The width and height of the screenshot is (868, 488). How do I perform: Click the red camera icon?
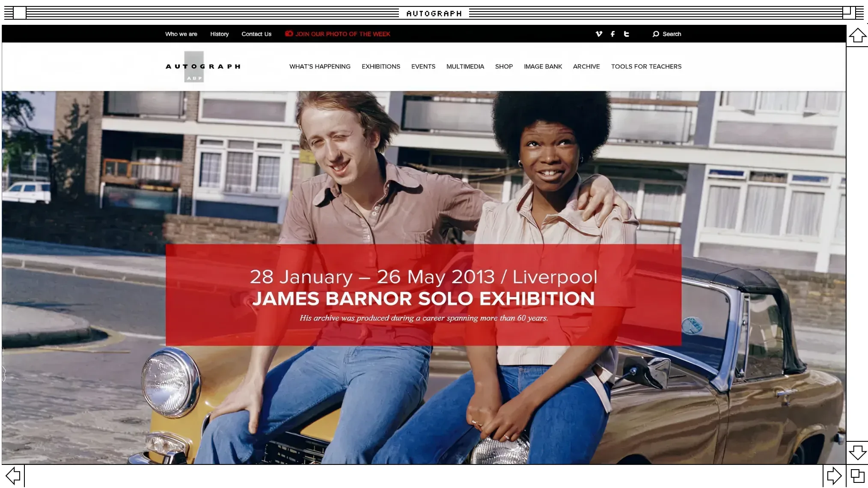[x=289, y=33]
